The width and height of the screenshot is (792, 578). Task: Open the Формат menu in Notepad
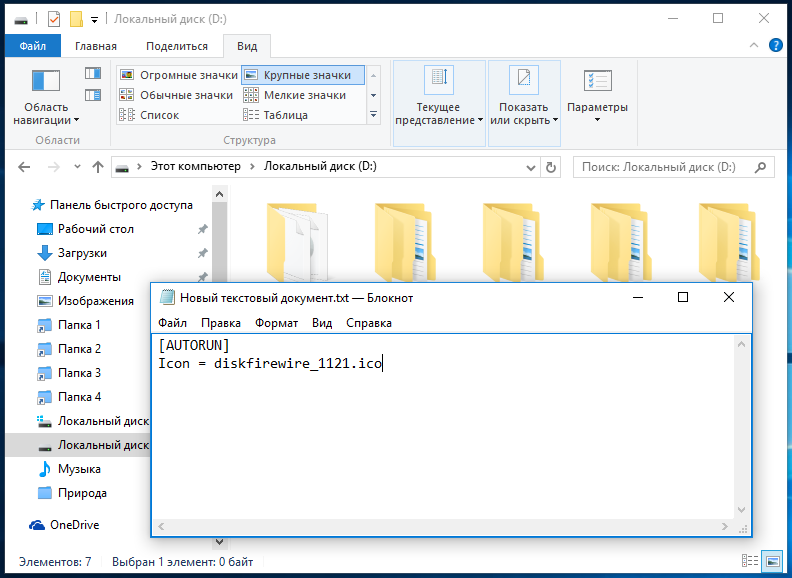click(x=276, y=323)
